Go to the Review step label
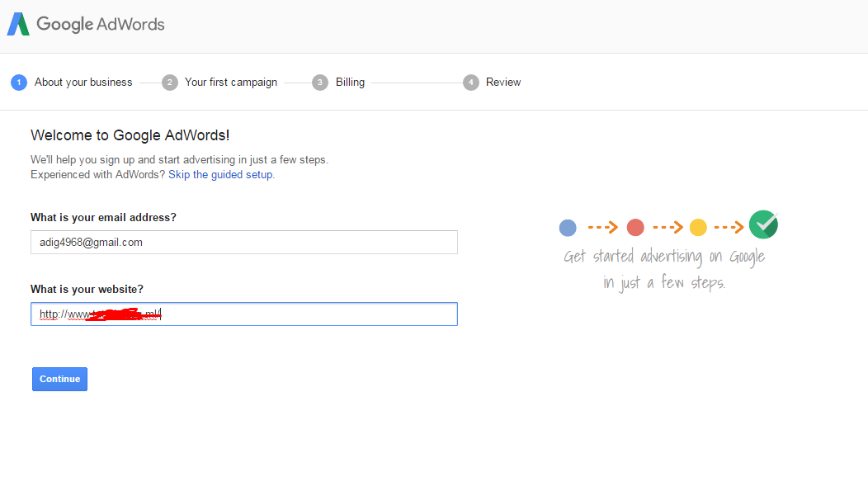 point(503,83)
